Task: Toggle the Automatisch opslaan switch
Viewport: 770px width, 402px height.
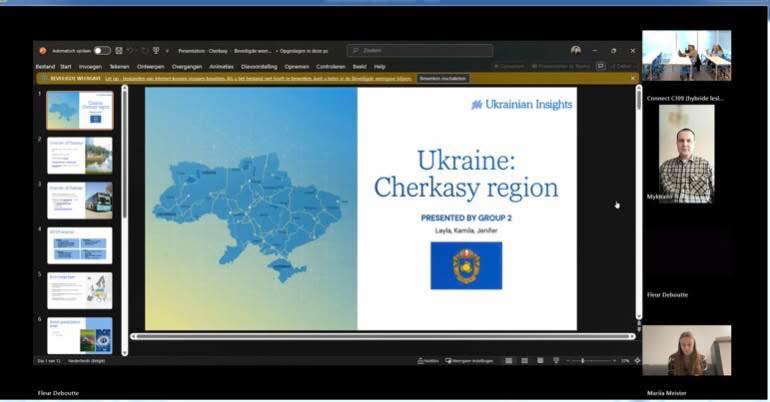Action: [x=102, y=50]
